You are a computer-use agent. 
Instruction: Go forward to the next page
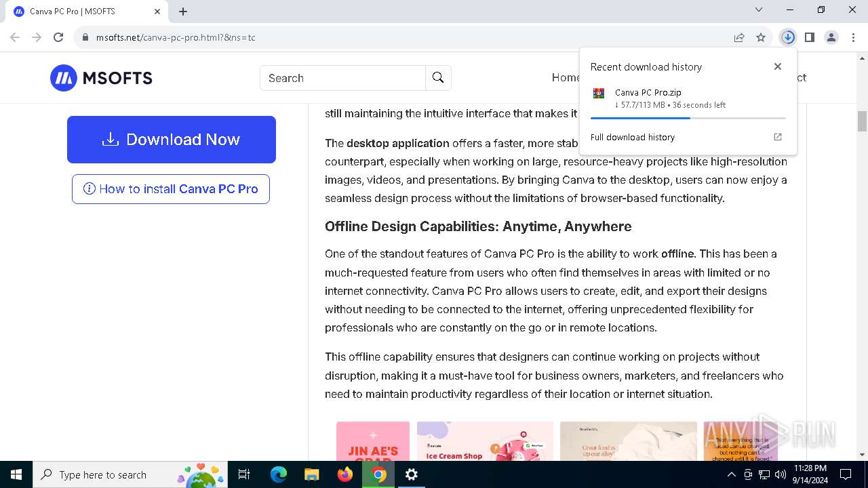37,37
